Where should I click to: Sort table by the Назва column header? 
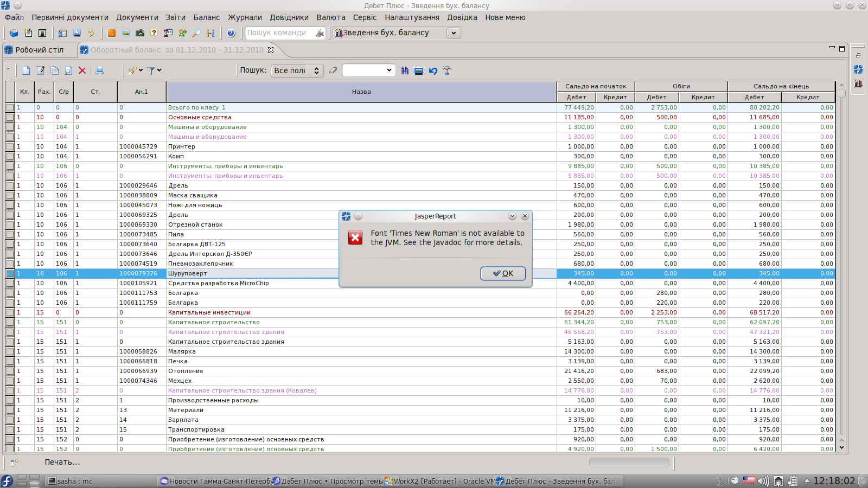[361, 92]
